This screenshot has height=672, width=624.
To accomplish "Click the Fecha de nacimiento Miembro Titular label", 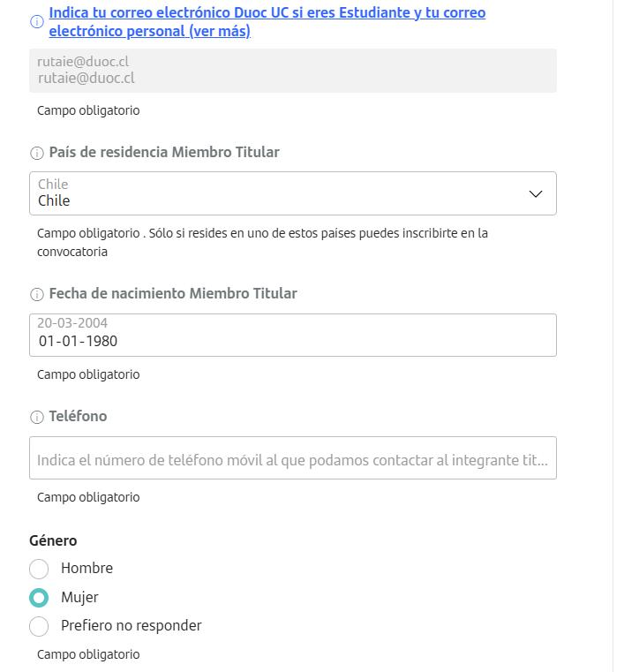I will (173, 293).
